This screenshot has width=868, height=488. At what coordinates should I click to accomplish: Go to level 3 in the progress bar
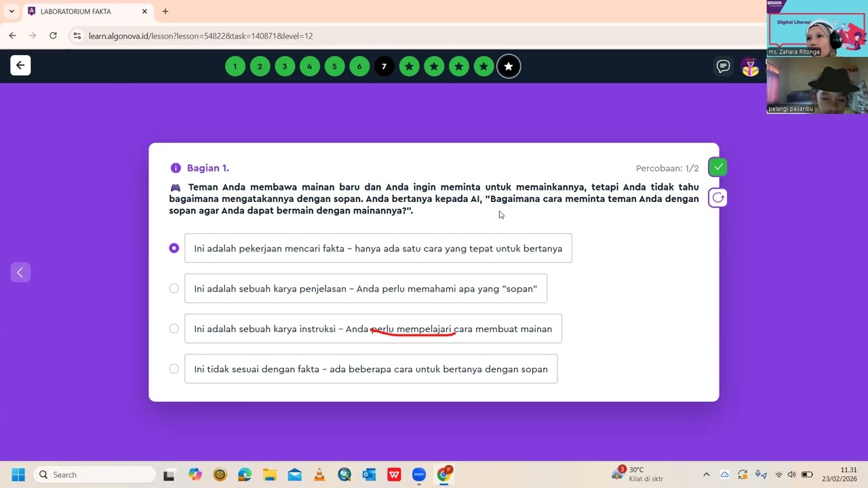tap(285, 66)
